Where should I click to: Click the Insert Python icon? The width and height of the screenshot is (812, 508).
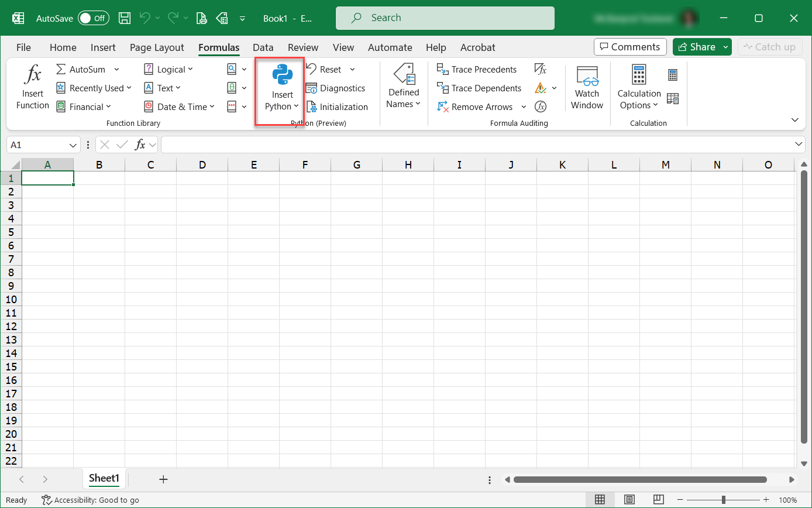(x=283, y=75)
